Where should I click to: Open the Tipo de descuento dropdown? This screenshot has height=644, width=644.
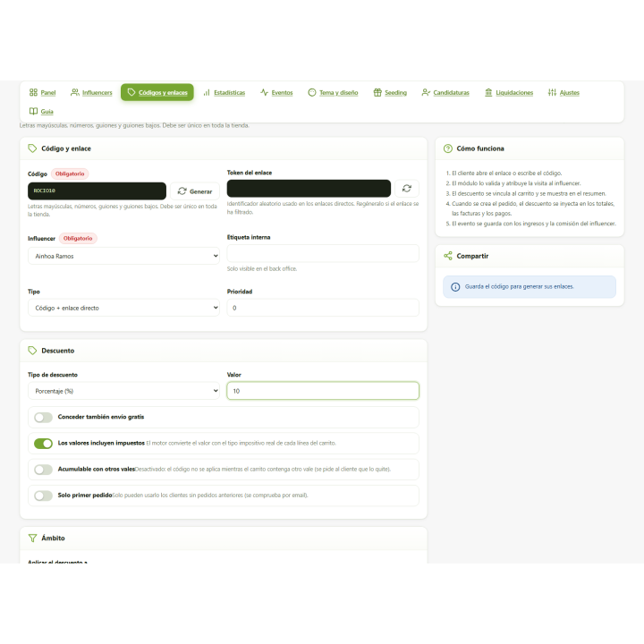(x=123, y=391)
